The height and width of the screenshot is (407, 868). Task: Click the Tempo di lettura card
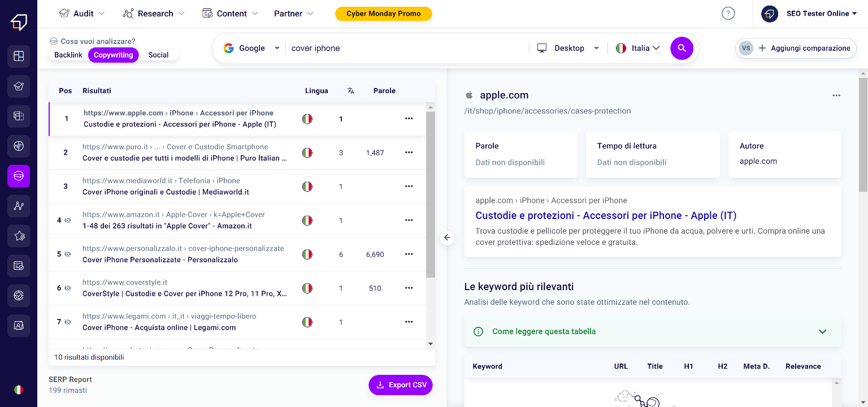tap(653, 154)
